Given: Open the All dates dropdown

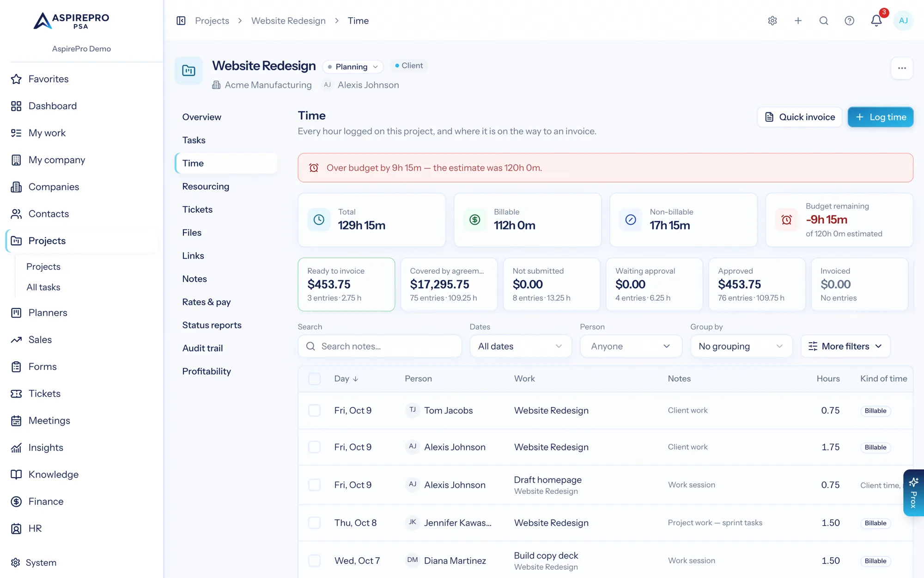Looking at the screenshot, I should click(x=521, y=346).
